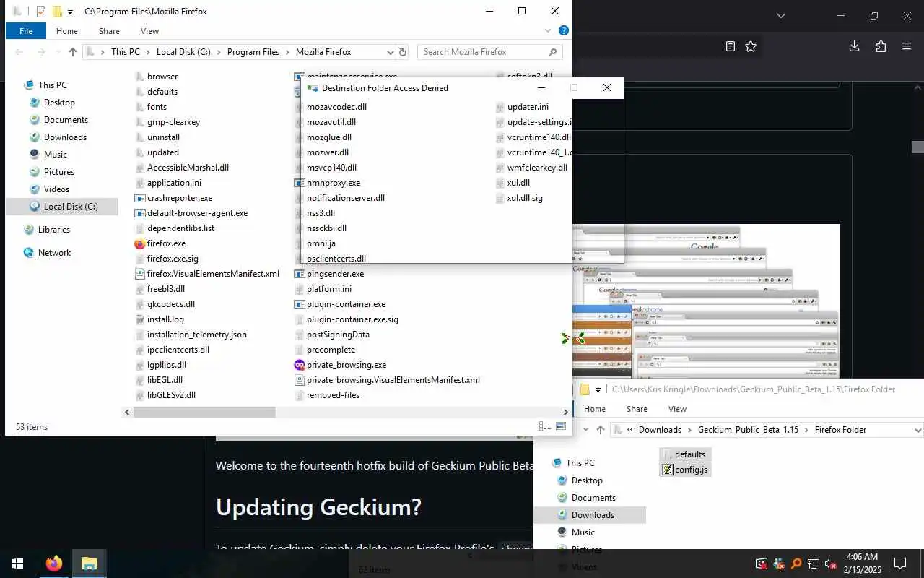Select the xul.dll file
Image resolution: width=924 pixels, height=578 pixels.
tap(513, 183)
